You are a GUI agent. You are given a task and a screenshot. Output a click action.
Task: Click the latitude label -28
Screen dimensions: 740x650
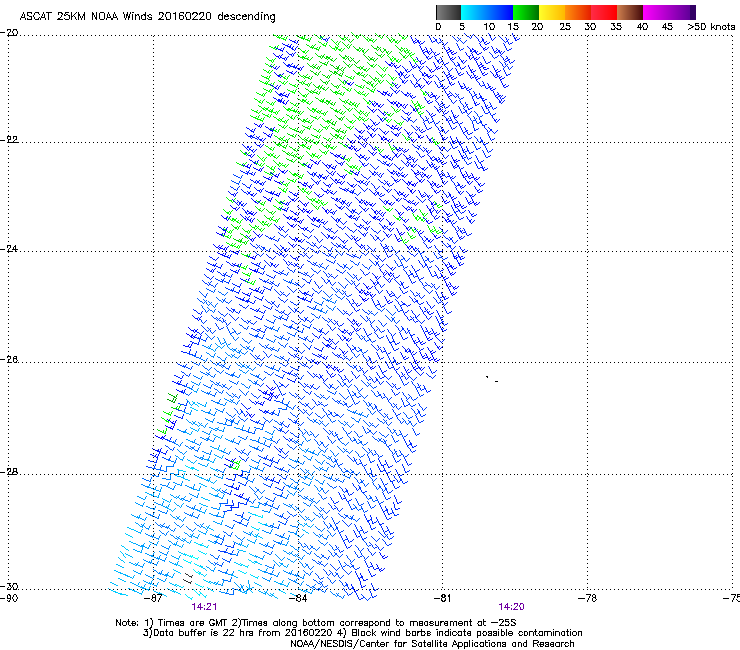coord(9,472)
